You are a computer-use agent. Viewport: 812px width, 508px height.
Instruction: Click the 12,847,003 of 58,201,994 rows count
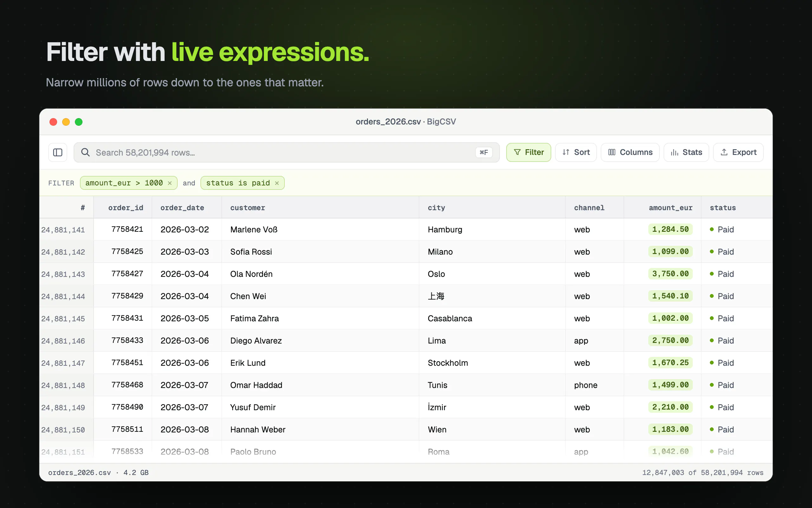(703, 473)
